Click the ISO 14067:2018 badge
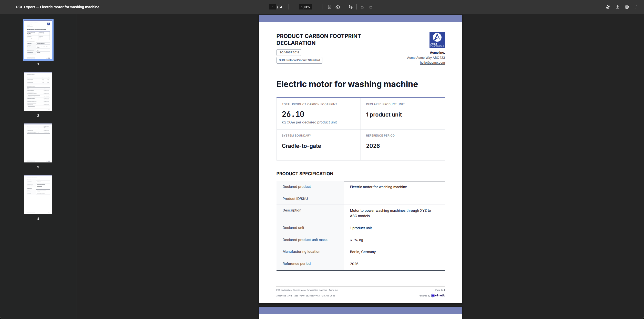Image resolution: width=644 pixels, height=319 pixels. coord(289,52)
